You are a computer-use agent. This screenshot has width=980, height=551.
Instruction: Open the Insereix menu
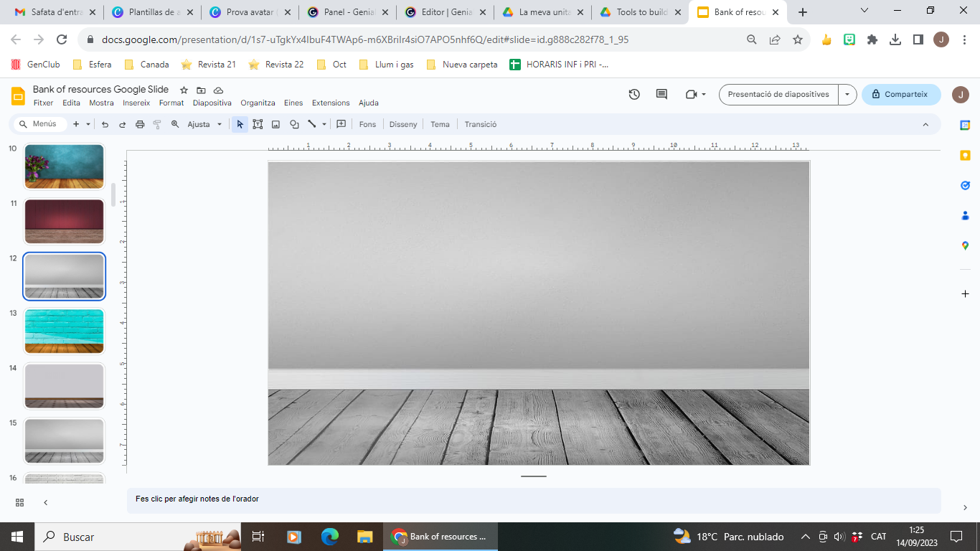tap(136, 103)
